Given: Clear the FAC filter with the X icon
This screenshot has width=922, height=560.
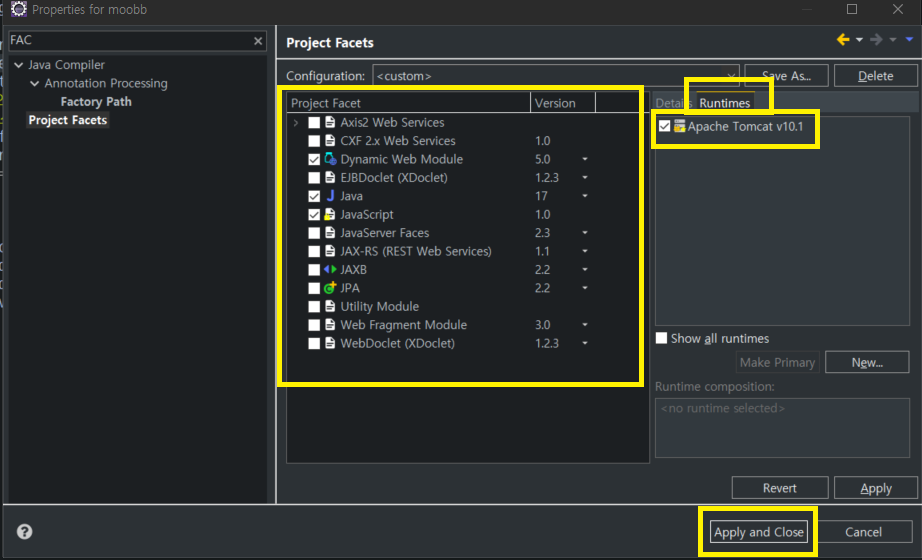Looking at the screenshot, I should [x=258, y=41].
